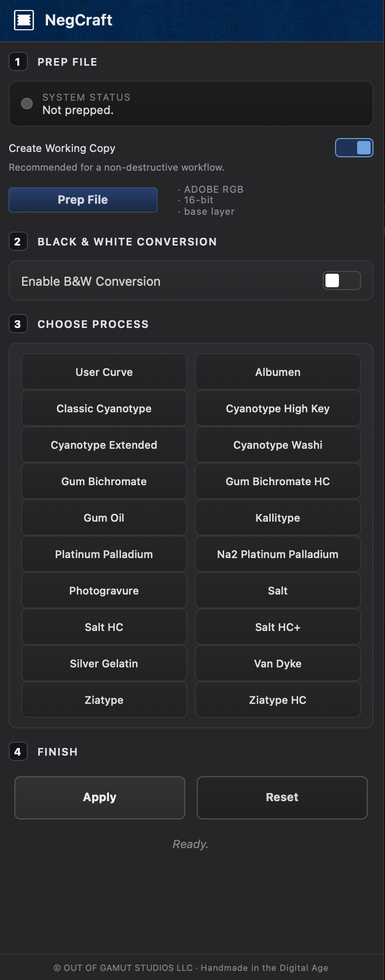Click the Apply button
385x980 pixels.
[100, 797]
